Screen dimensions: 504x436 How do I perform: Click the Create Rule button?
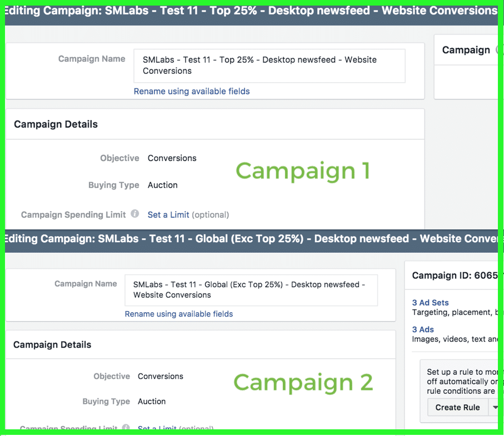[x=458, y=408]
